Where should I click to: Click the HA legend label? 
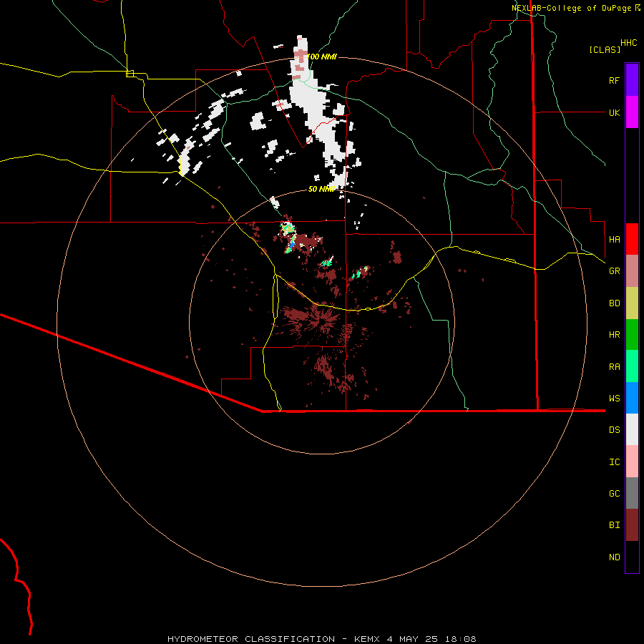tap(614, 240)
